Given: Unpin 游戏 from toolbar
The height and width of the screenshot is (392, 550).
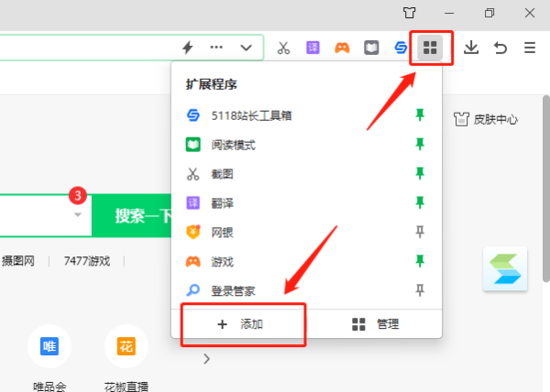Looking at the screenshot, I should coord(420,261).
